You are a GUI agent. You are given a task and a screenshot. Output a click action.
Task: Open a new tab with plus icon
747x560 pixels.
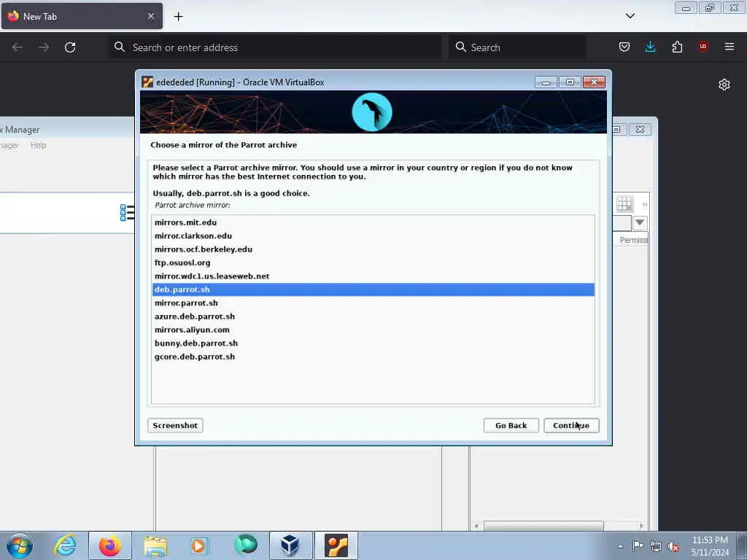click(178, 17)
